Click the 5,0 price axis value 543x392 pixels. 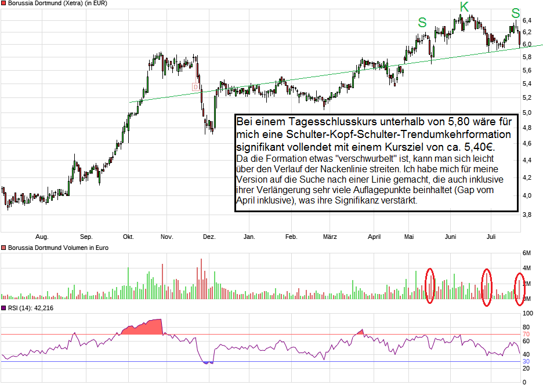pos(527,113)
